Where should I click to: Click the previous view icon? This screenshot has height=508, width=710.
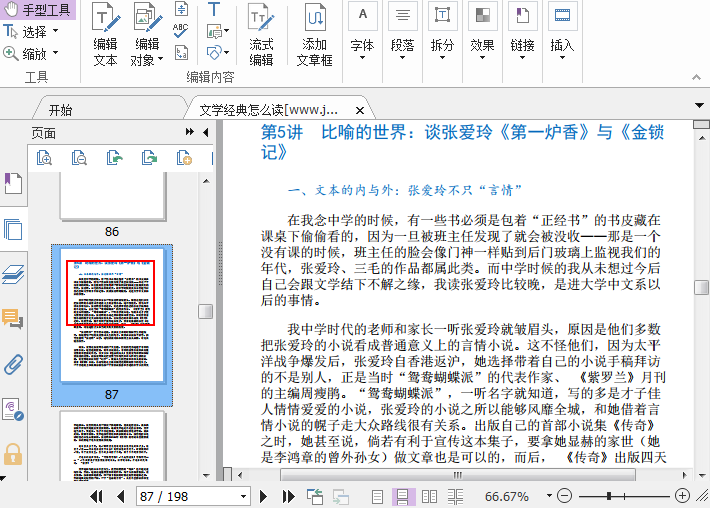(315, 497)
